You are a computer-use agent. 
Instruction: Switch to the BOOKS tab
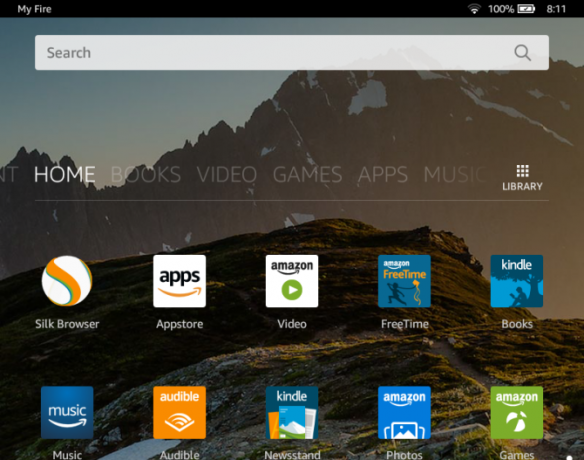tap(146, 174)
